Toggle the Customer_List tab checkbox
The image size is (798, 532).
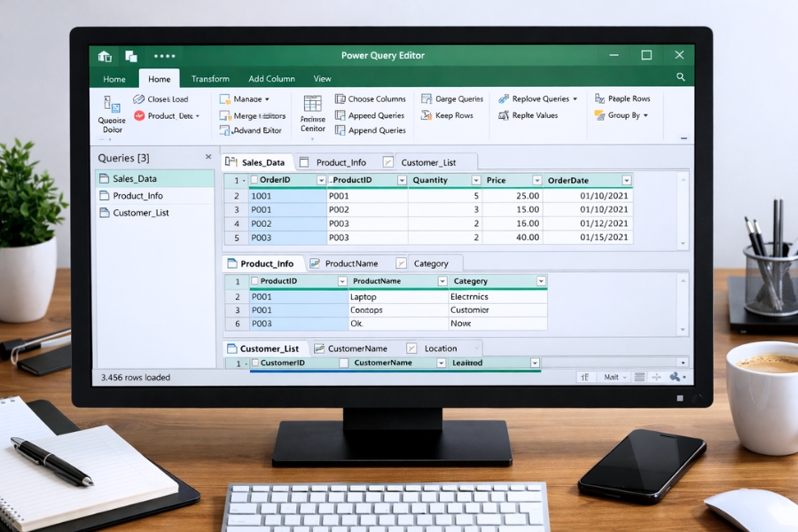388,161
